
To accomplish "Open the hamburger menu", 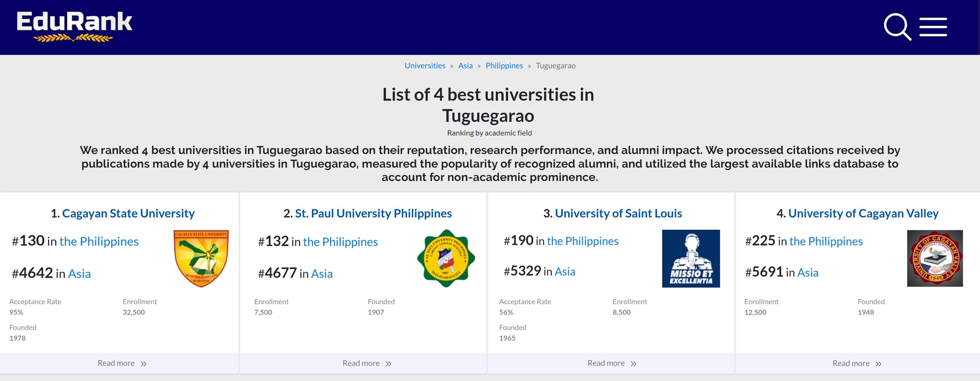I will 933,27.
